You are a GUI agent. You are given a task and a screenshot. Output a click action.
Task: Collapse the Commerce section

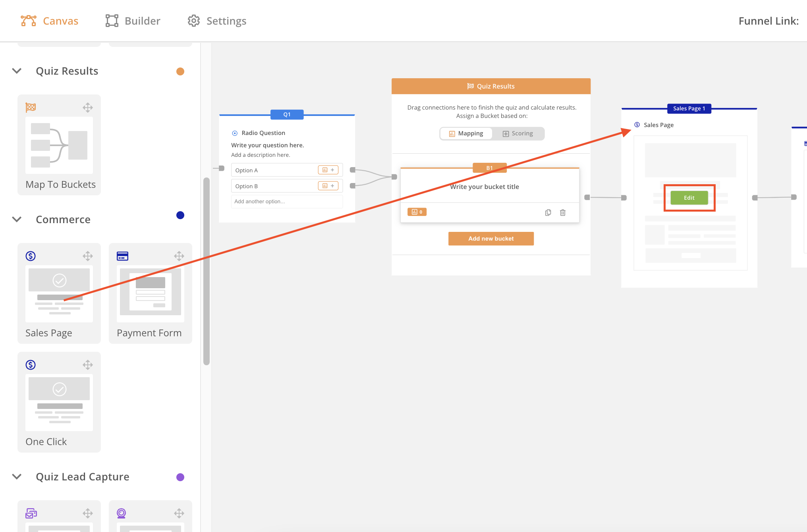click(17, 220)
